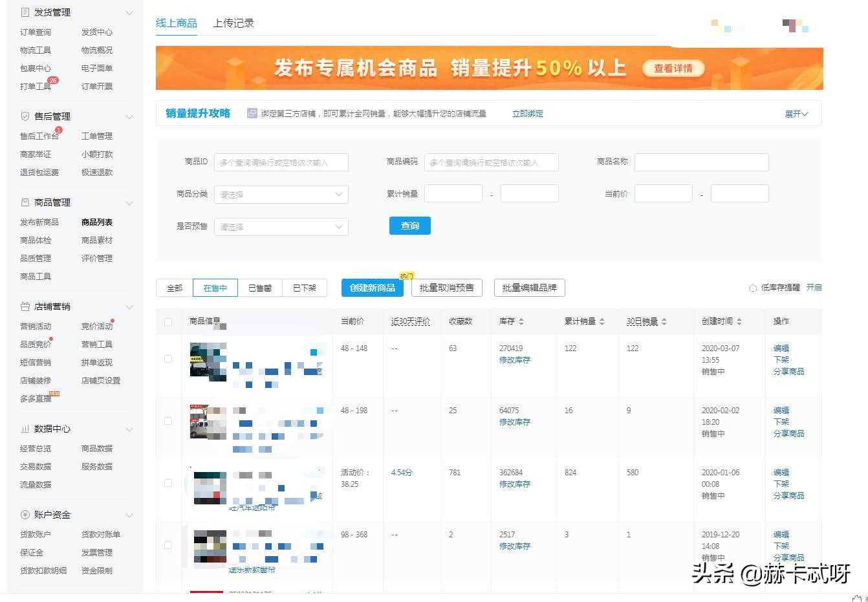868x602 pixels.
Task: Click the sort icon on 累计销量 column
Action: pyautogui.click(x=602, y=320)
